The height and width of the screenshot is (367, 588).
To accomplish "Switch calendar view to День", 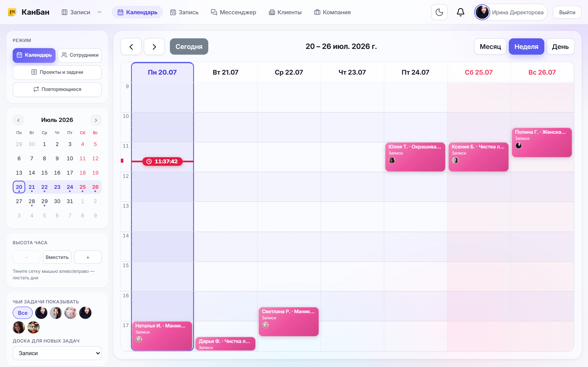I will [x=560, y=47].
